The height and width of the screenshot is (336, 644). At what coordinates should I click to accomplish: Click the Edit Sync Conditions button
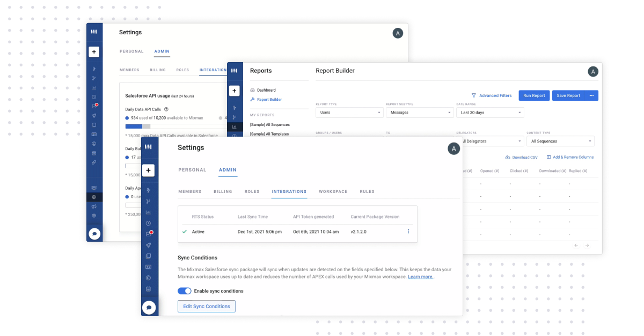point(207,306)
